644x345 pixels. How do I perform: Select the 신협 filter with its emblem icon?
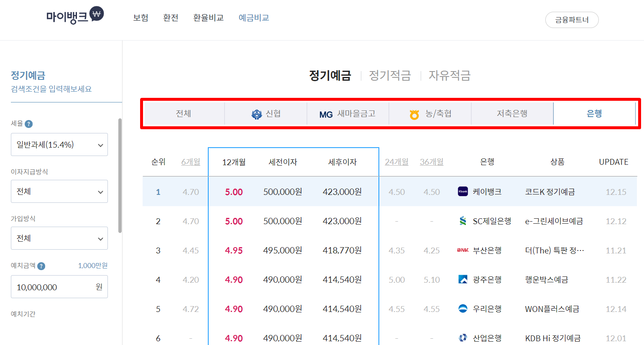tap(254, 113)
